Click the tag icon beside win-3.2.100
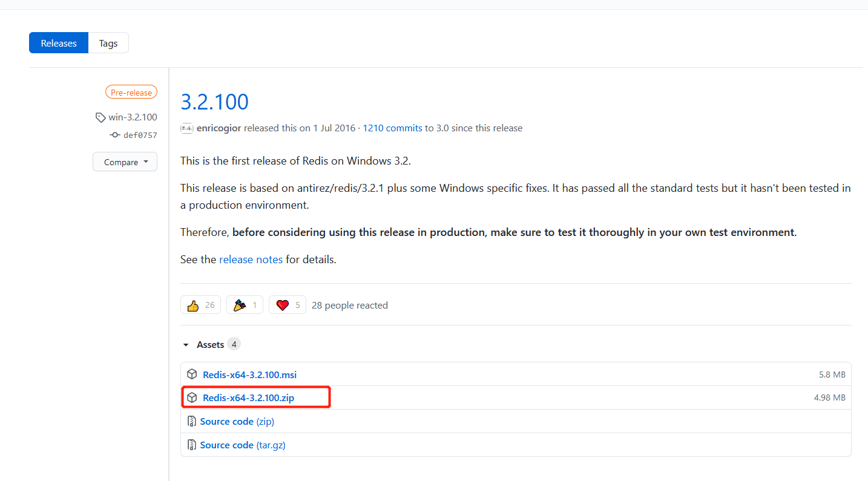This screenshot has width=868, height=481. tap(100, 117)
